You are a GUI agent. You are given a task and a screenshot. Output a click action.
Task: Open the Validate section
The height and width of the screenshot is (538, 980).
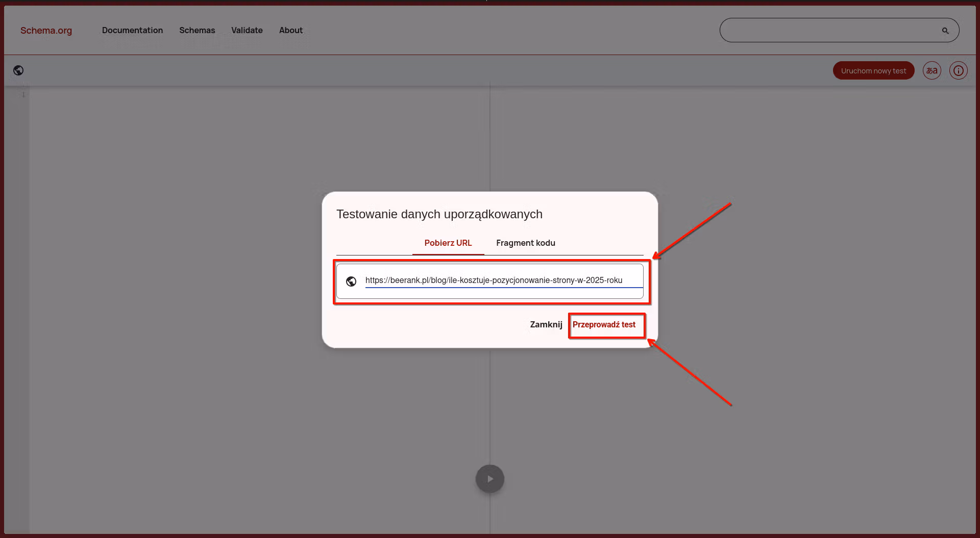click(x=247, y=30)
